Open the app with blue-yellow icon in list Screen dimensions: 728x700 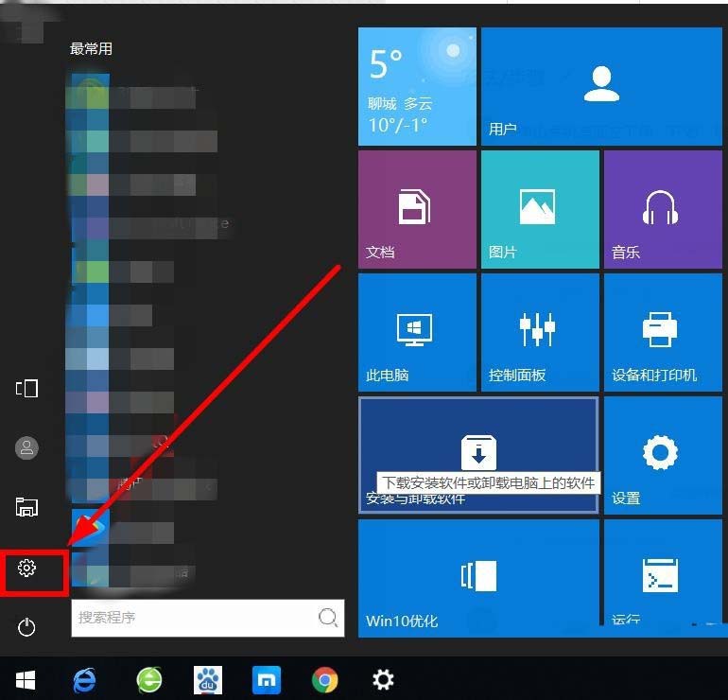pos(91,530)
